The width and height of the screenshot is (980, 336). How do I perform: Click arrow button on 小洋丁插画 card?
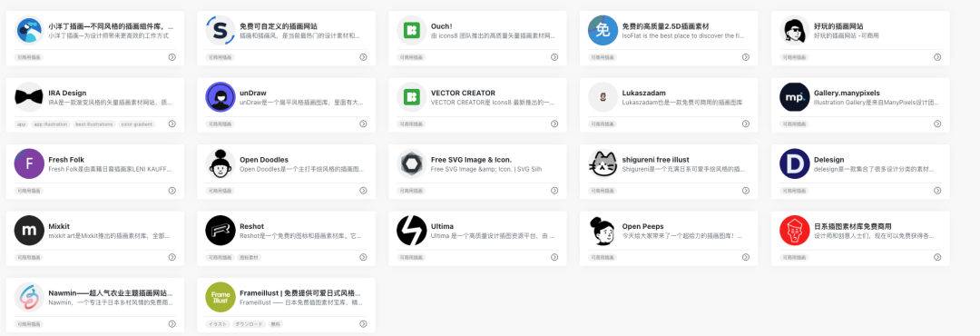pos(171,57)
